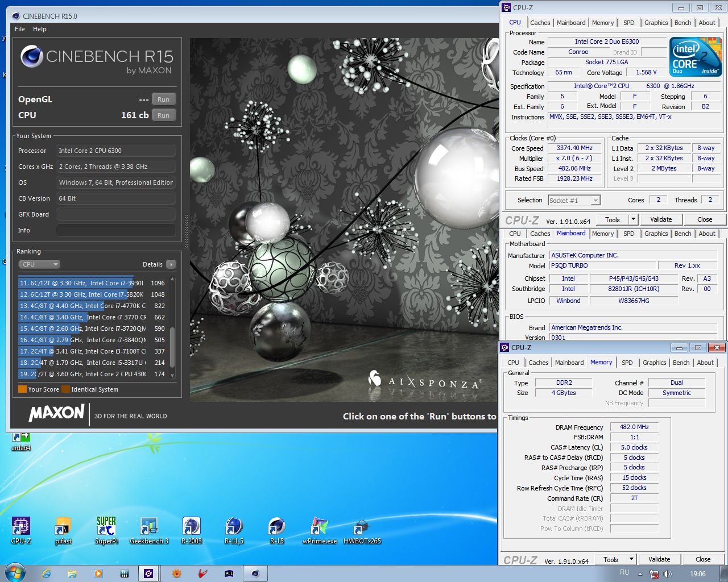Open the Cinebench Help menu

tap(40, 29)
